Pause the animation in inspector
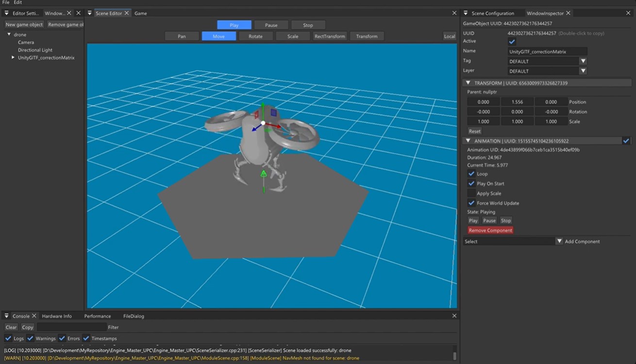 [x=489, y=220]
